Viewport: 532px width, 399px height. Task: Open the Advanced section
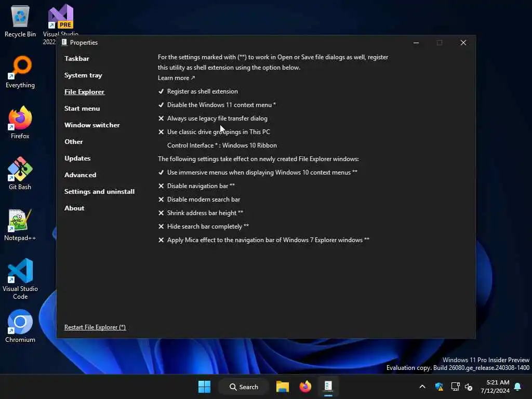tap(81, 175)
